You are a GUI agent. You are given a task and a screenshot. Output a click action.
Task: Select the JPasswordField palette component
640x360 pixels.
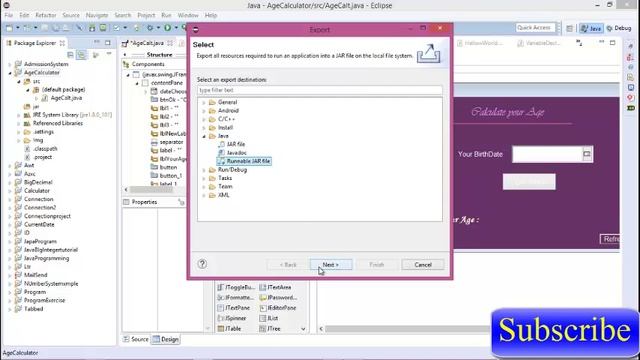click(278, 298)
